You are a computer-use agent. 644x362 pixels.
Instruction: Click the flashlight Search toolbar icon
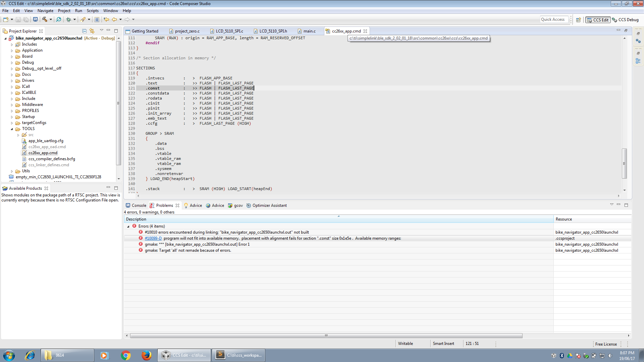click(x=83, y=19)
